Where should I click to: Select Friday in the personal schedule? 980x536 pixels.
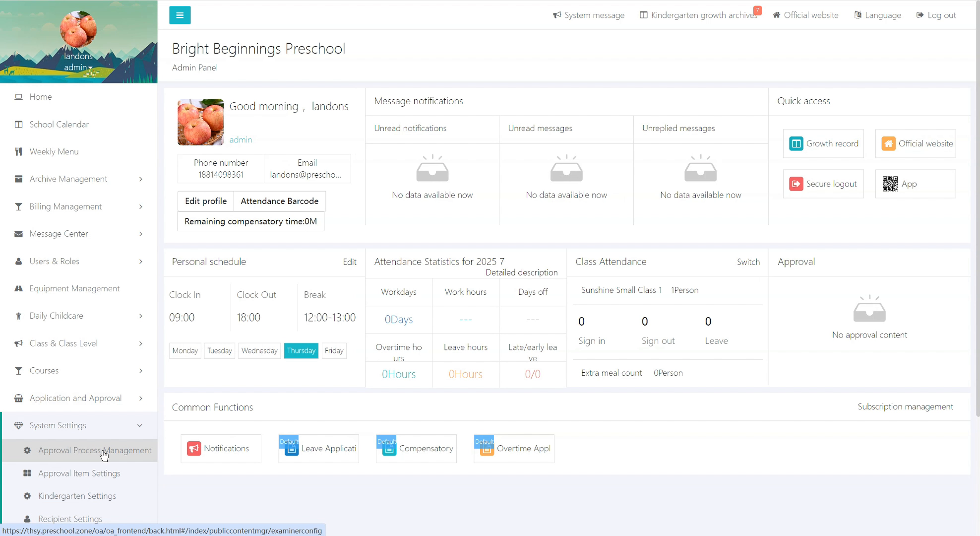pos(334,351)
